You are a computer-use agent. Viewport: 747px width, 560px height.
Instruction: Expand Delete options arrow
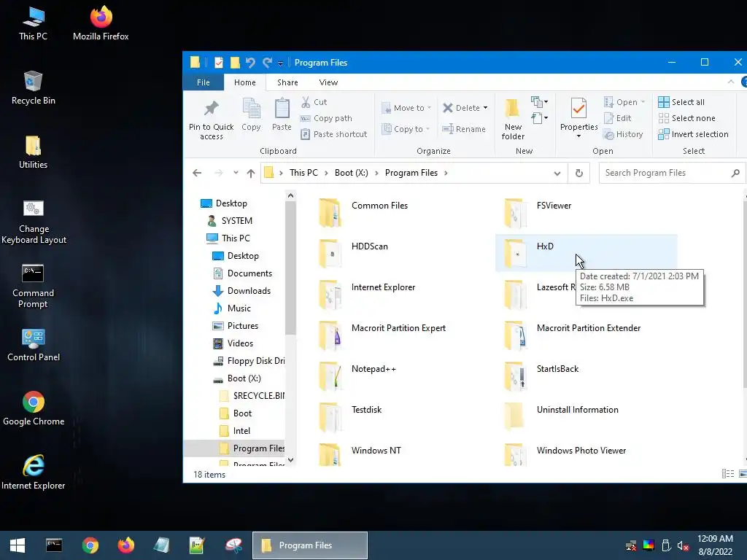485,108
